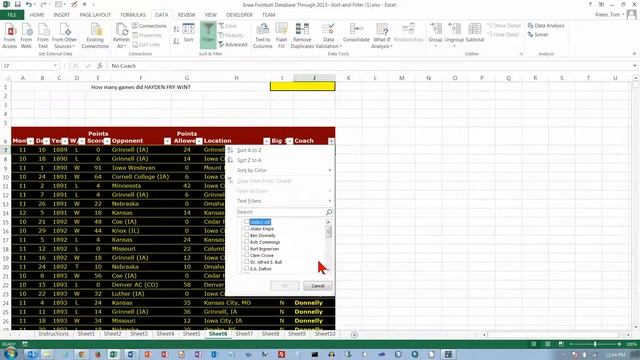The width and height of the screenshot is (640, 360).
Task: Open the Opponent column filter dropdown
Action: pos(167,141)
